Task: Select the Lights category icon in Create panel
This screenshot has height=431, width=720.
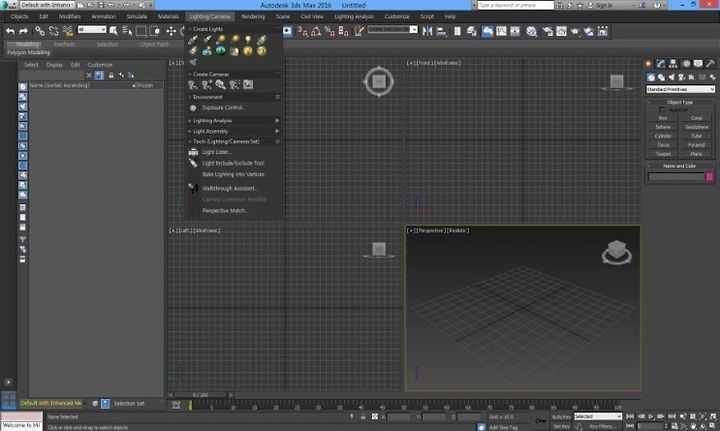Action: tap(671, 77)
